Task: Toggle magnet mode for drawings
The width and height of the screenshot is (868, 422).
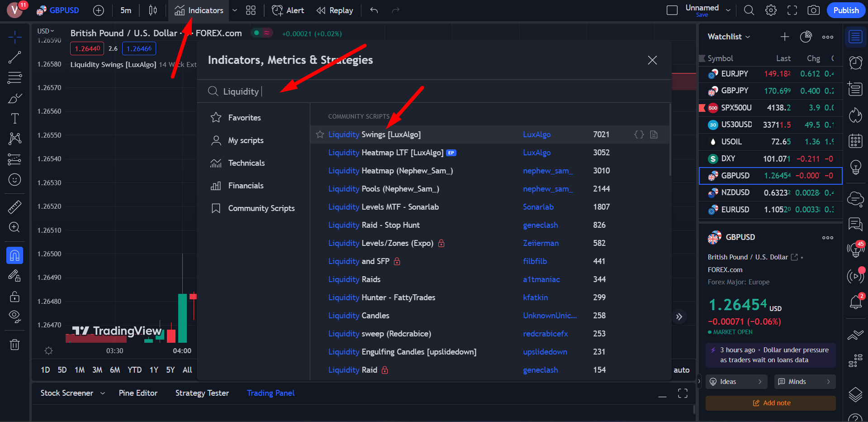Action: pyautogui.click(x=15, y=256)
